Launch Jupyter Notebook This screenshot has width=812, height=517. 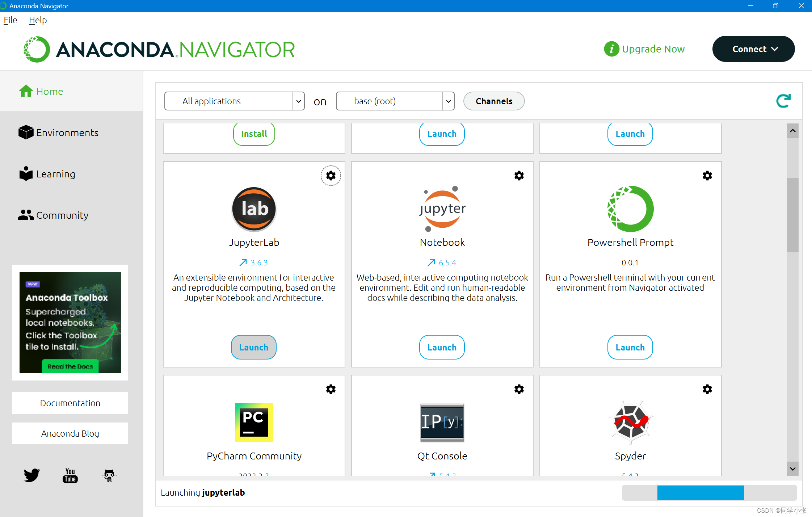442,347
